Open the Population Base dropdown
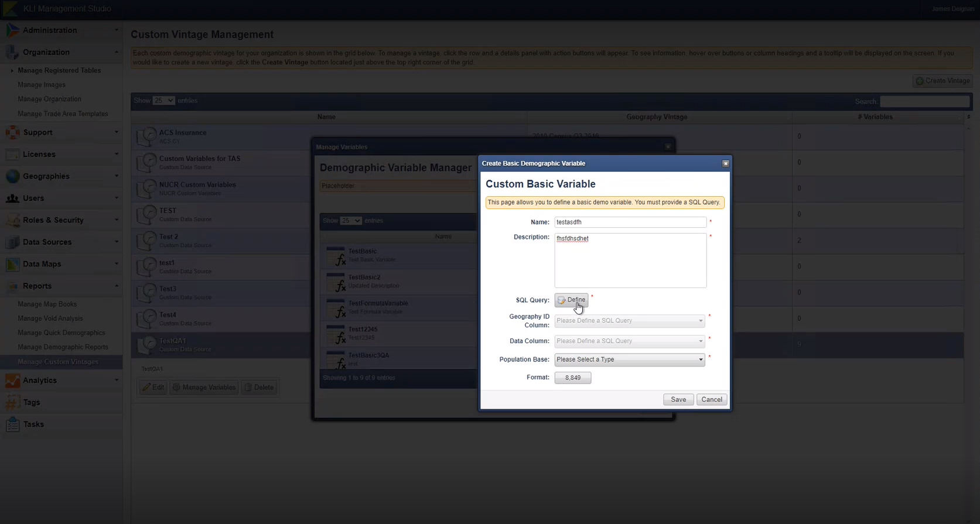Screen dimensions: 980x524 coord(629,359)
